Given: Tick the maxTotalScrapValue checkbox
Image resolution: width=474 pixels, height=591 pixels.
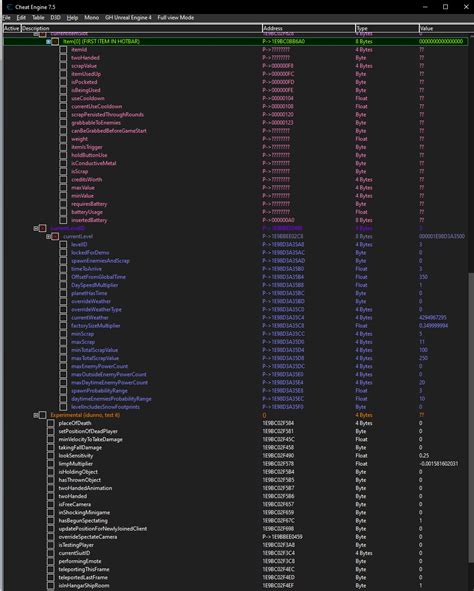Looking at the screenshot, I should [x=63, y=358].
